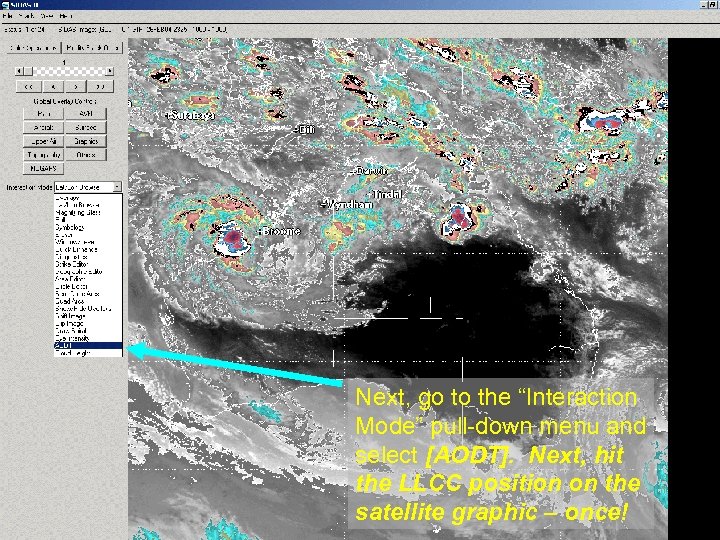Open the File menu

(8, 16)
